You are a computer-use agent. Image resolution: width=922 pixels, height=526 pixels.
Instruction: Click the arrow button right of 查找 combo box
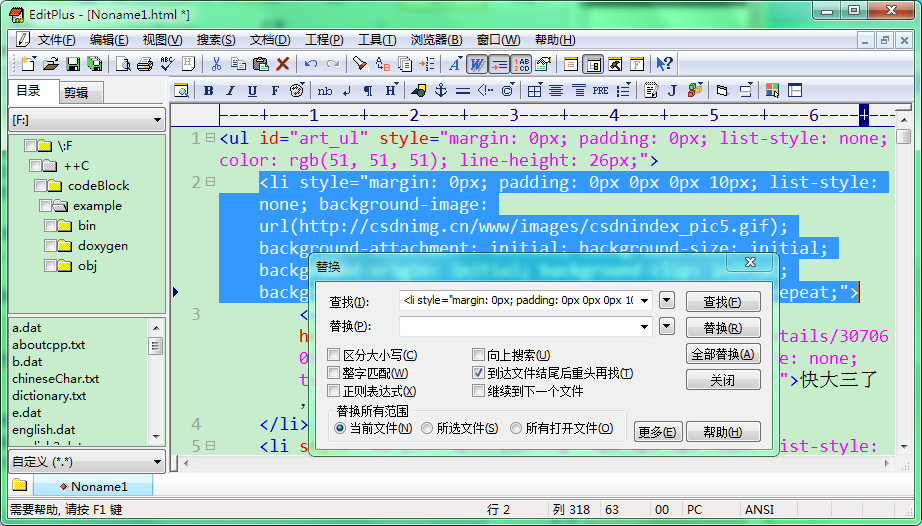tap(666, 300)
